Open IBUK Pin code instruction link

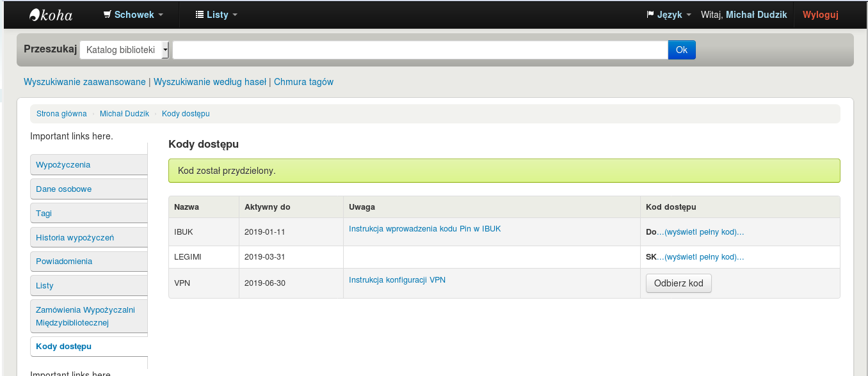pos(424,228)
